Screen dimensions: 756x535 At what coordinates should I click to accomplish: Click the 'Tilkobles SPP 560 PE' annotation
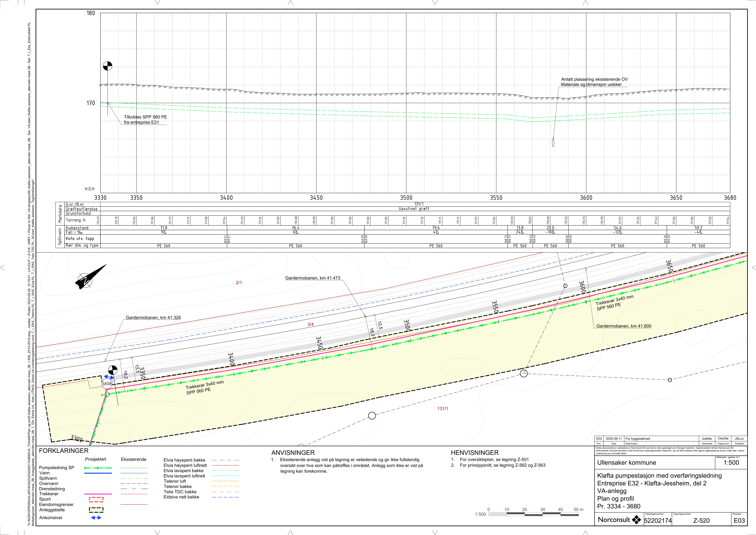pyautogui.click(x=146, y=117)
